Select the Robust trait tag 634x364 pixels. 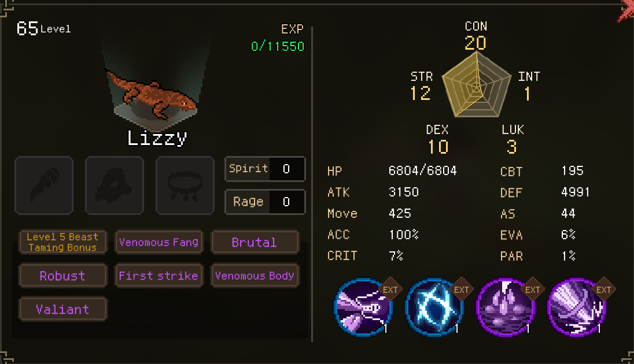62,276
